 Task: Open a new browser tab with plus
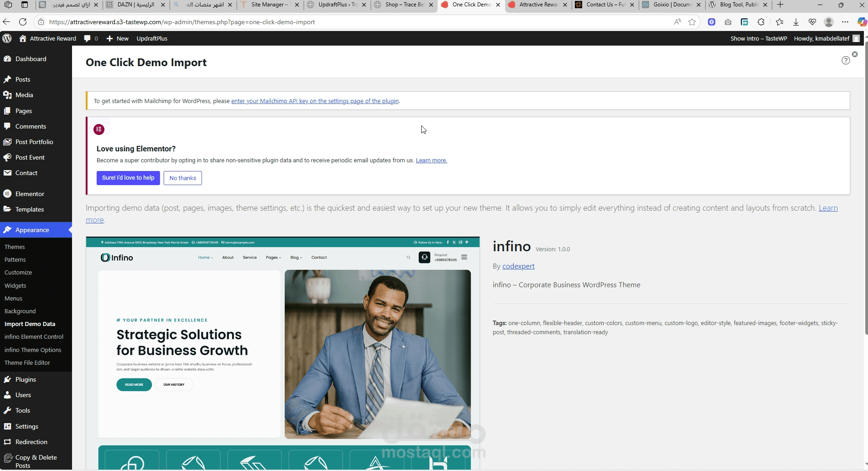(x=780, y=5)
